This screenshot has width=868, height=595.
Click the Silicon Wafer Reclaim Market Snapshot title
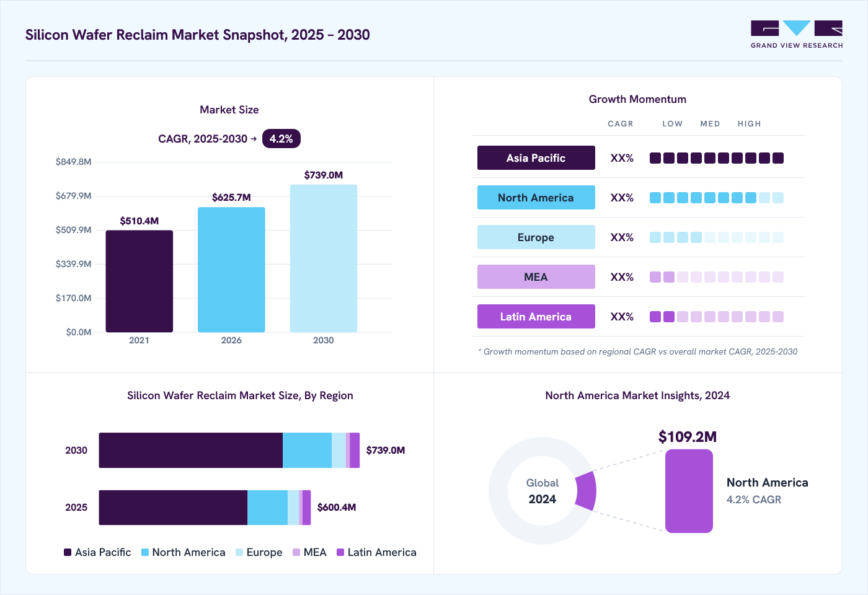(198, 35)
